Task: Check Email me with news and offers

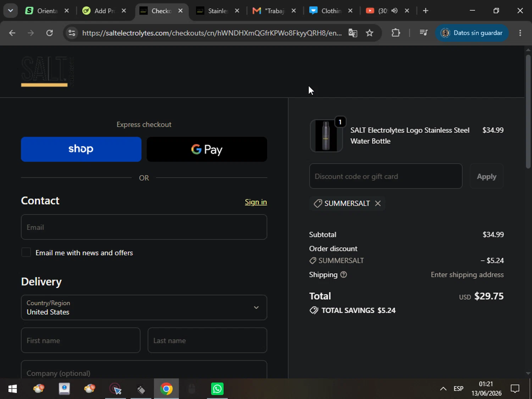Action: 26,252
